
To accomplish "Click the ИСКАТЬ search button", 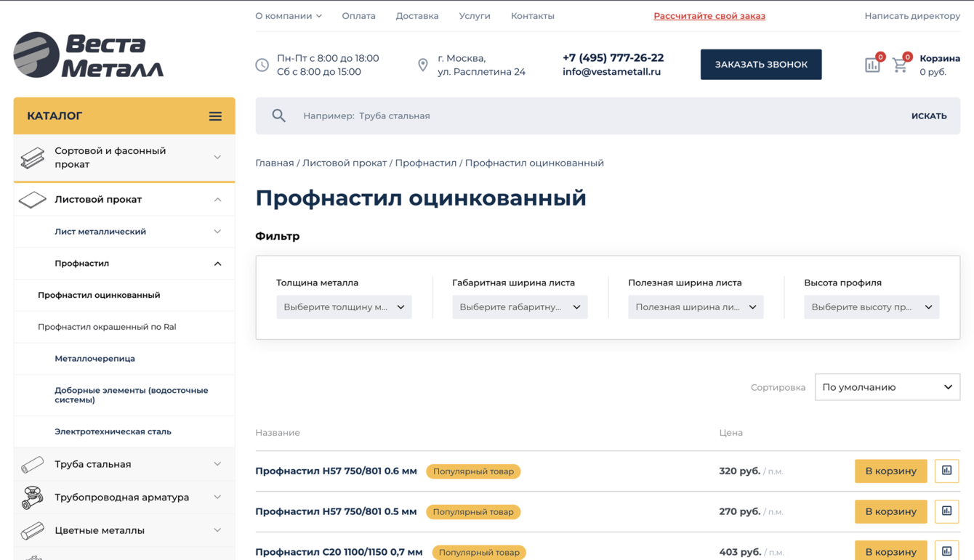I will coord(929,116).
